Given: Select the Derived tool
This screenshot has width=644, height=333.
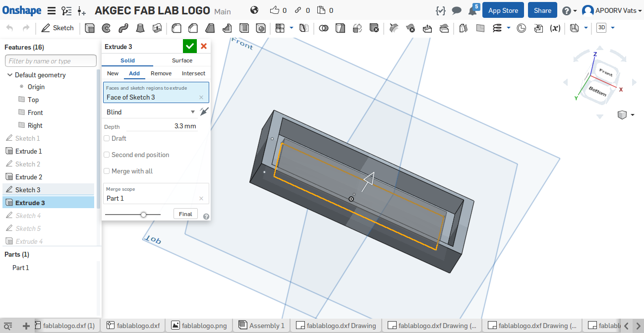Looking at the screenshot, I should point(538,28).
